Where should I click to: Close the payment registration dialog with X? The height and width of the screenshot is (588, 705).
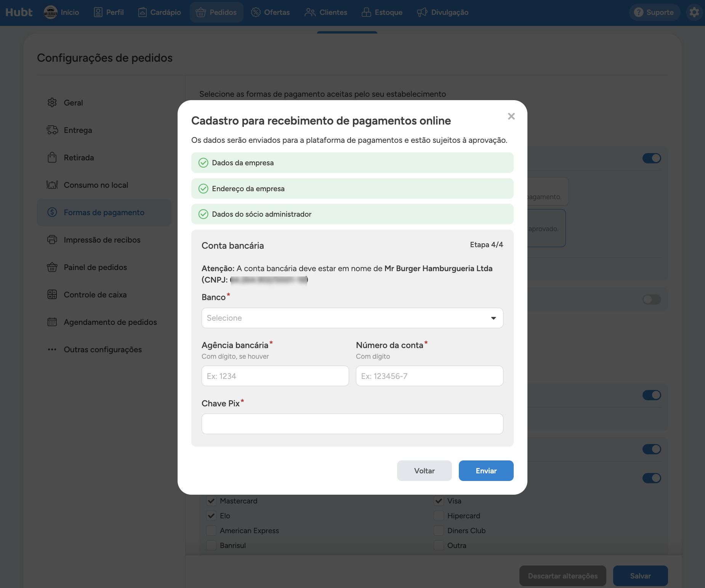pyautogui.click(x=511, y=116)
